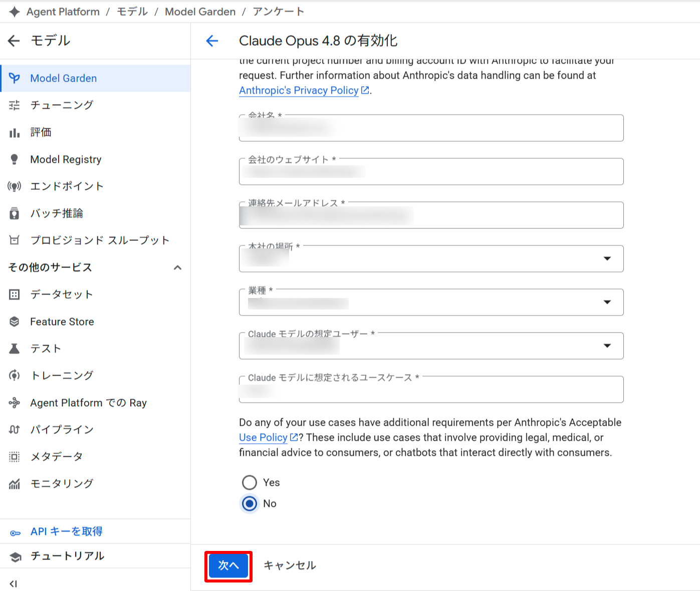Click the Claude モデルに想定されるユースケース field
700x591 pixels.
pos(431,389)
